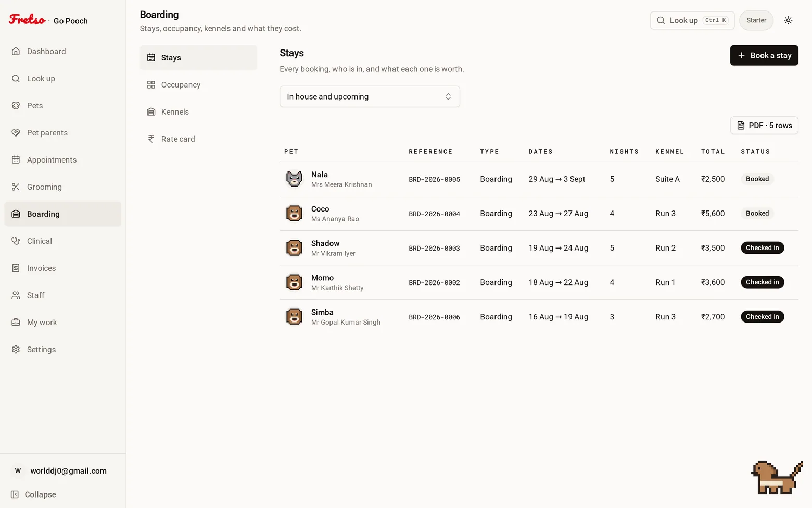The width and height of the screenshot is (812, 508).
Task: Click the Pet parents heart icon
Action: point(16,132)
